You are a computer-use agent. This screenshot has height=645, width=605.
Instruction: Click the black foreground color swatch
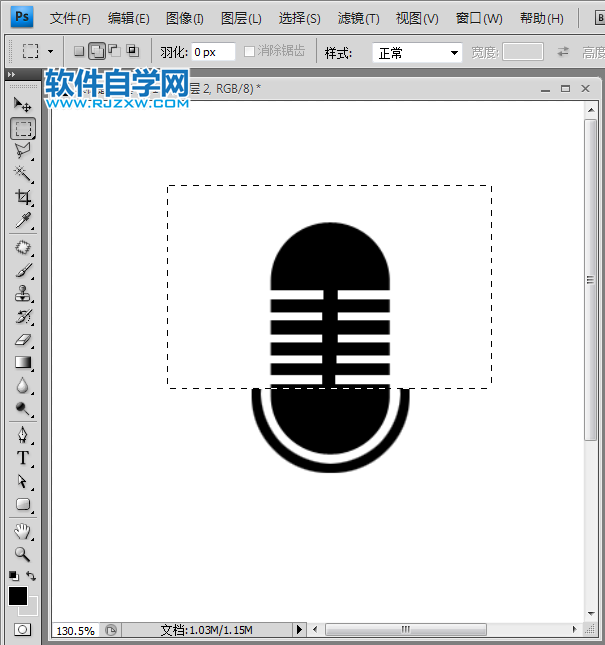point(18,596)
